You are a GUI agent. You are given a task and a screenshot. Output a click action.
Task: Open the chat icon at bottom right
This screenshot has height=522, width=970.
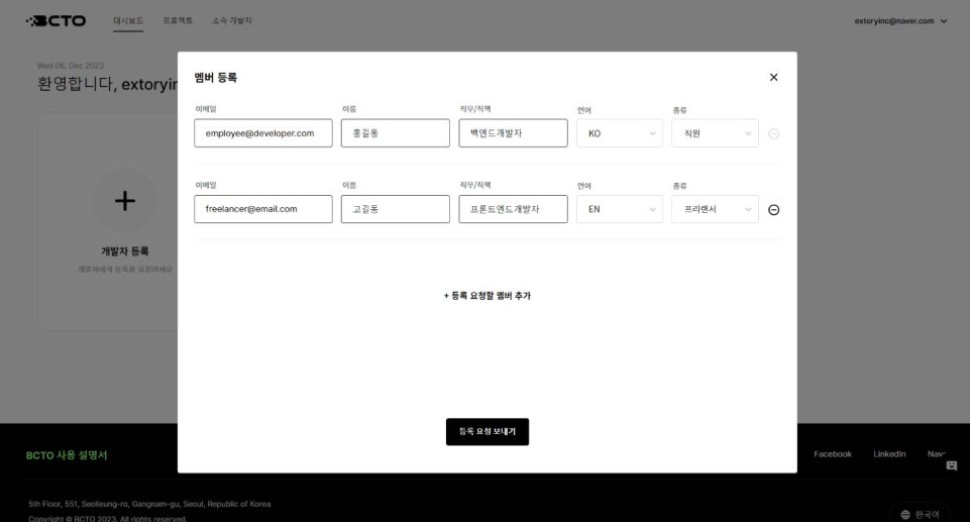click(951, 466)
